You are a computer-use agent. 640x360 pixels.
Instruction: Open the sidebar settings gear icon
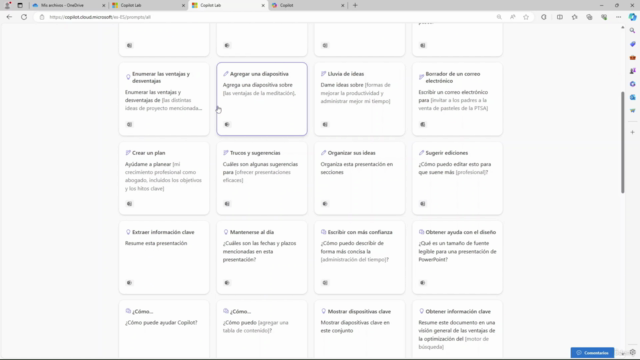tap(632, 352)
